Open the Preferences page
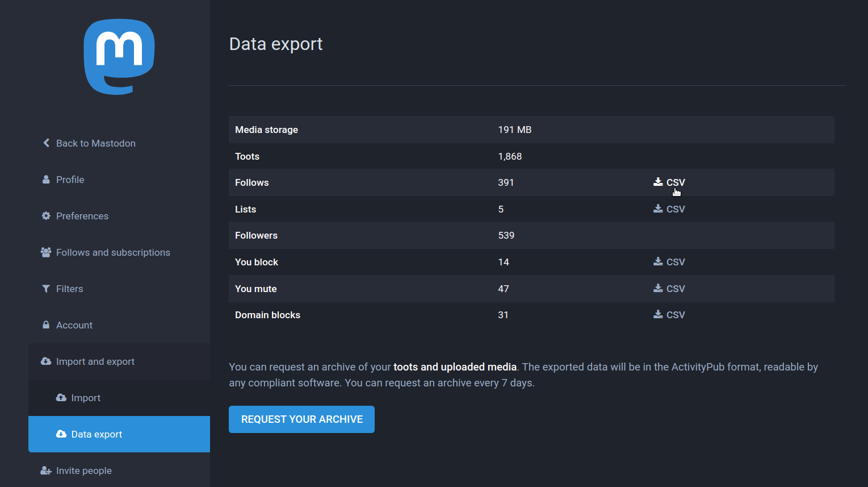Viewport: 868px width, 487px height. pyautogui.click(x=82, y=216)
